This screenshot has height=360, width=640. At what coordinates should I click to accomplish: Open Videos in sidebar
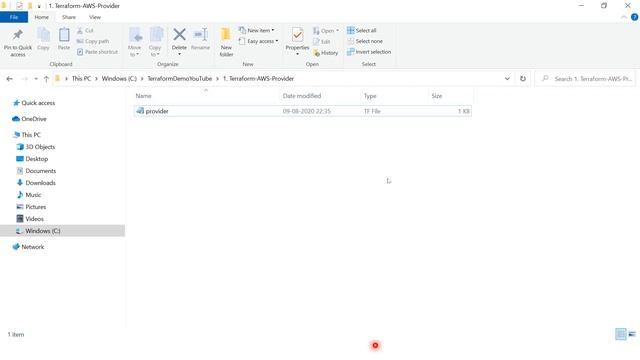[x=34, y=219]
